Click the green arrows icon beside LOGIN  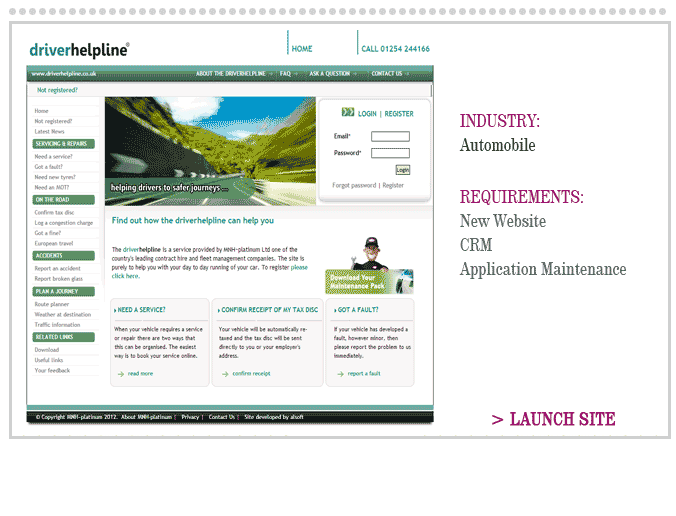(x=347, y=113)
